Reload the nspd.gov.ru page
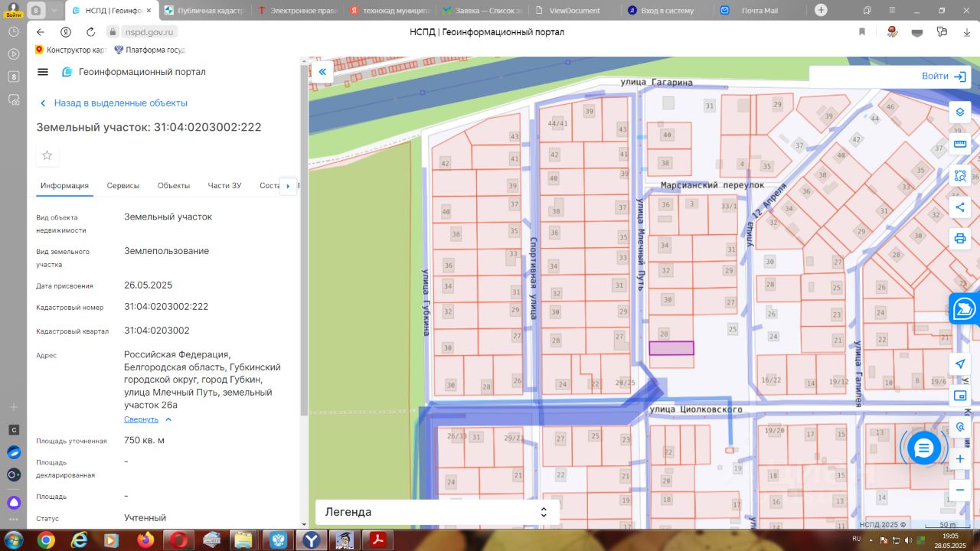This screenshot has width=980, height=551. tap(90, 32)
